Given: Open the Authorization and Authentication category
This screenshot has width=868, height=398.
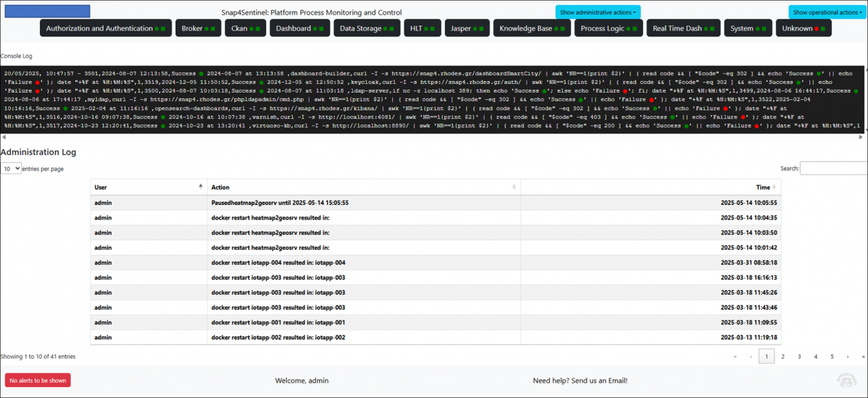Looking at the screenshot, I should click(106, 28).
